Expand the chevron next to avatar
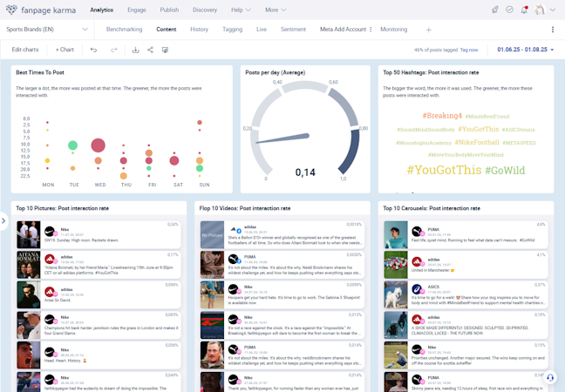Screen dimensions: 565x392 (x=553, y=10)
